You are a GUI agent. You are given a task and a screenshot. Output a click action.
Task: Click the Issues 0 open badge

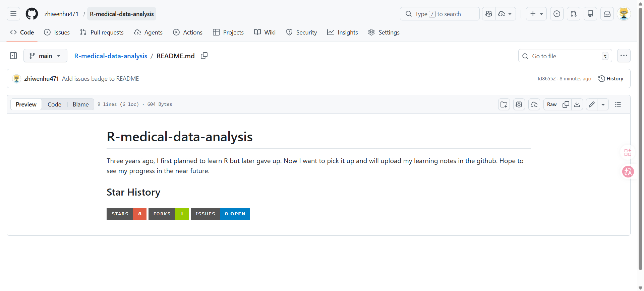pyautogui.click(x=220, y=214)
